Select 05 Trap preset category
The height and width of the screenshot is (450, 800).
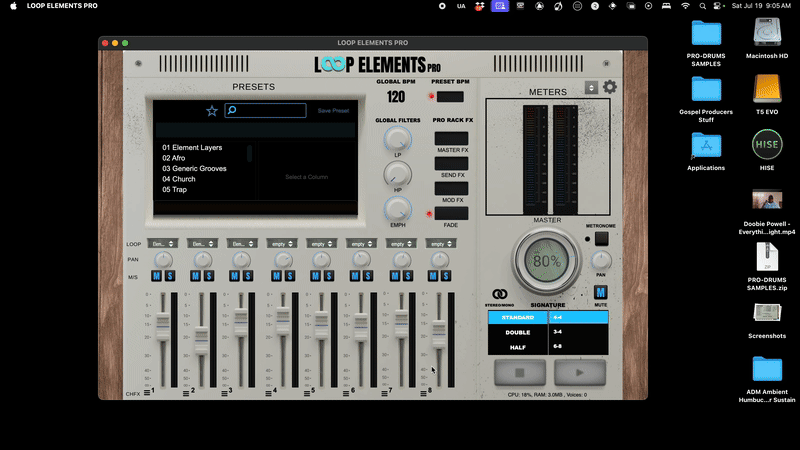(174, 189)
